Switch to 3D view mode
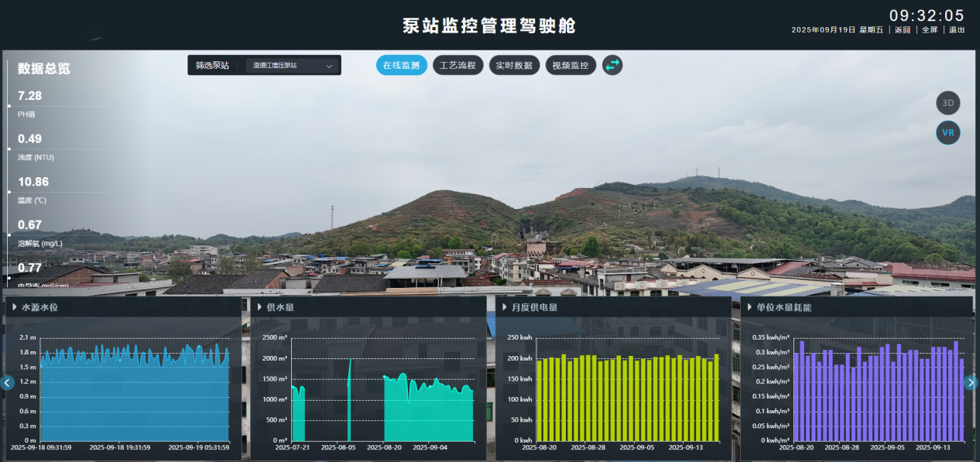Viewport: 980px width, 462px height. [x=947, y=103]
